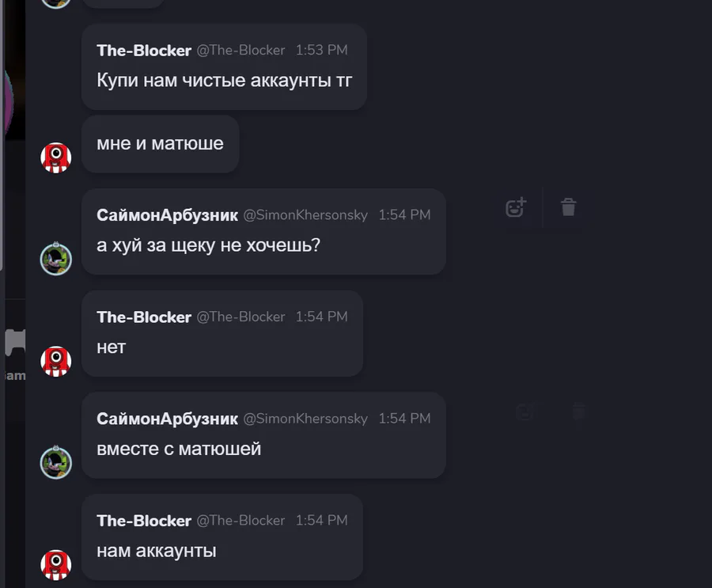Image resolution: width=712 pixels, height=588 pixels.
Task: Open The-Blocker avatar beside the 'нет' message
Action: click(56, 361)
